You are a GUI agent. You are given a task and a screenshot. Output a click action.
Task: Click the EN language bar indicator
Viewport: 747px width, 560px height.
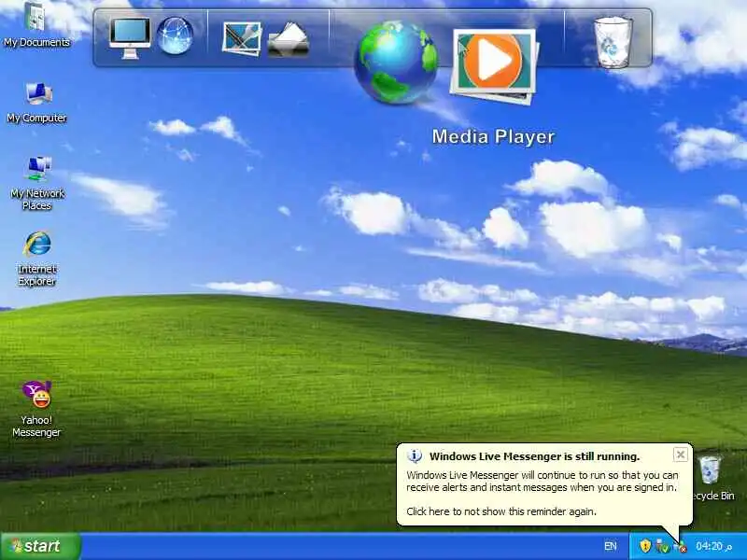point(611,546)
